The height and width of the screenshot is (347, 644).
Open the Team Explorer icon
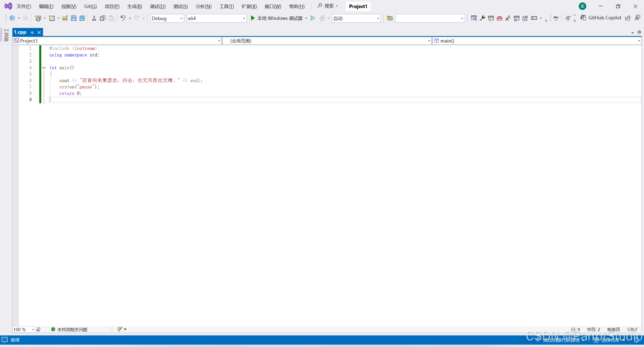point(491,18)
